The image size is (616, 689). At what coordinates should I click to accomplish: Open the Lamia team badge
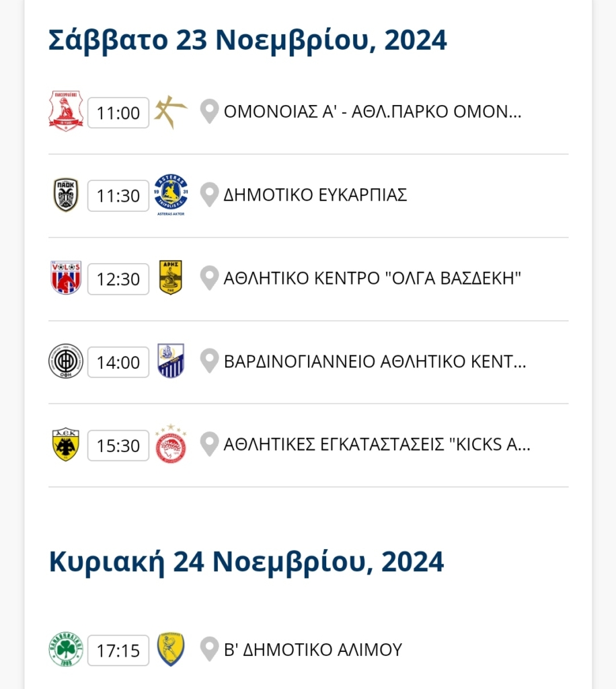tap(171, 361)
